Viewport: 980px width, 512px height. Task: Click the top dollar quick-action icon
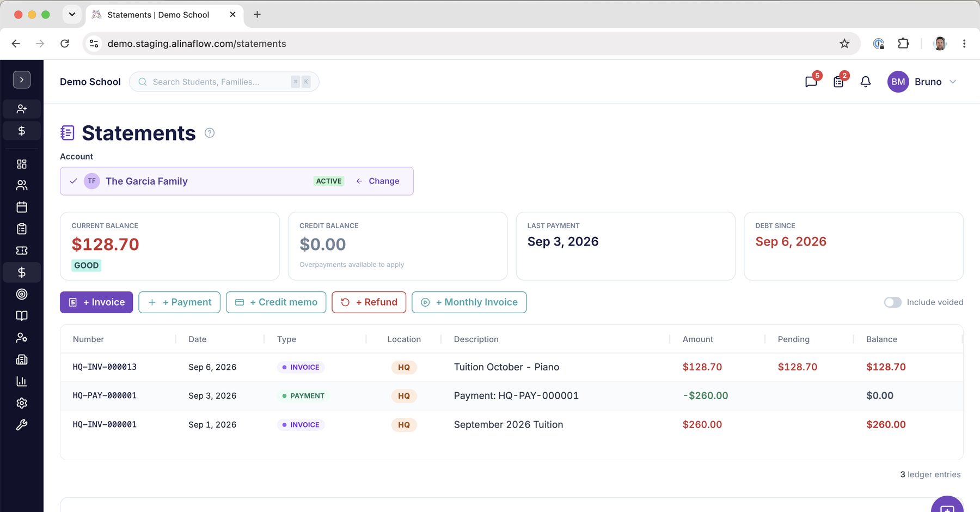click(22, 131)
